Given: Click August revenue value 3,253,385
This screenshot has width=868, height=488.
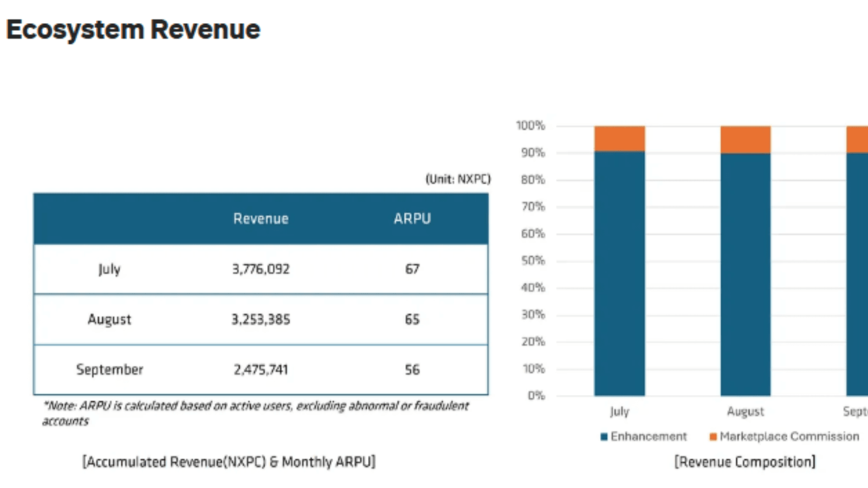Looking at the screenshot, I should (x=261, y=319).
